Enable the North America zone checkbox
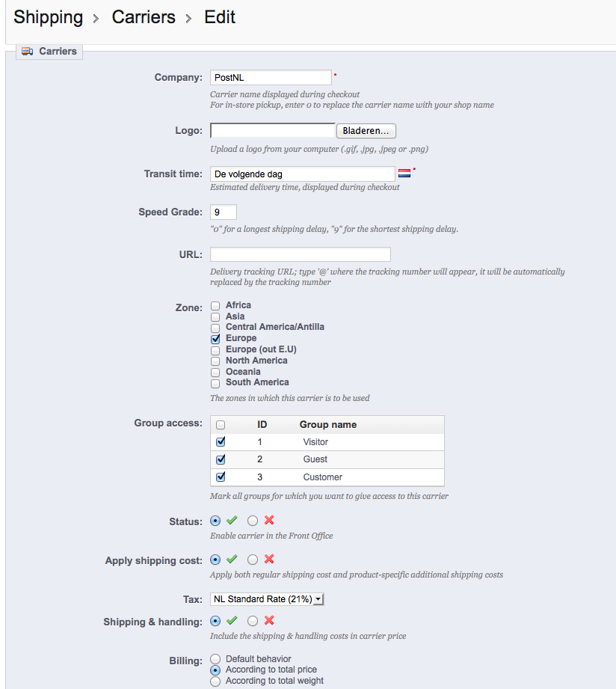This screenshot has height=689, width=616. (215, 361)
